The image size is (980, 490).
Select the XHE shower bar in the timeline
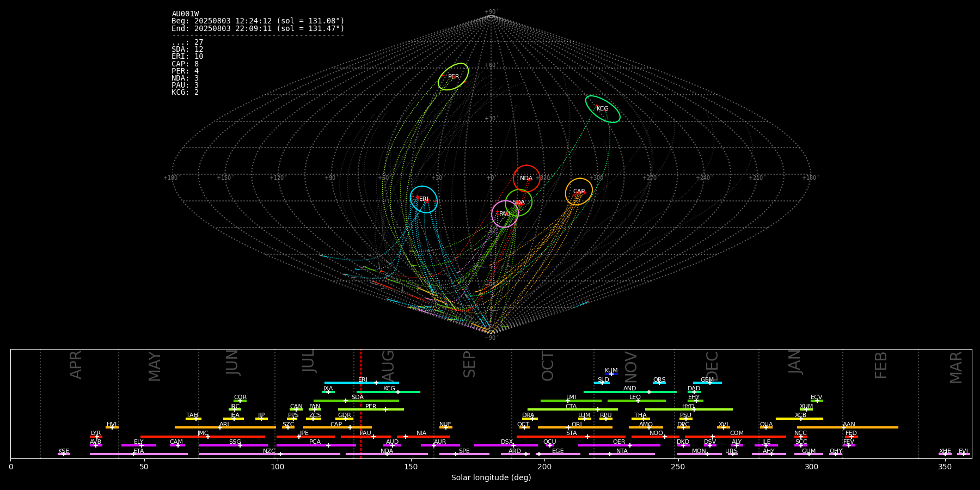click(x=945, y=454)
